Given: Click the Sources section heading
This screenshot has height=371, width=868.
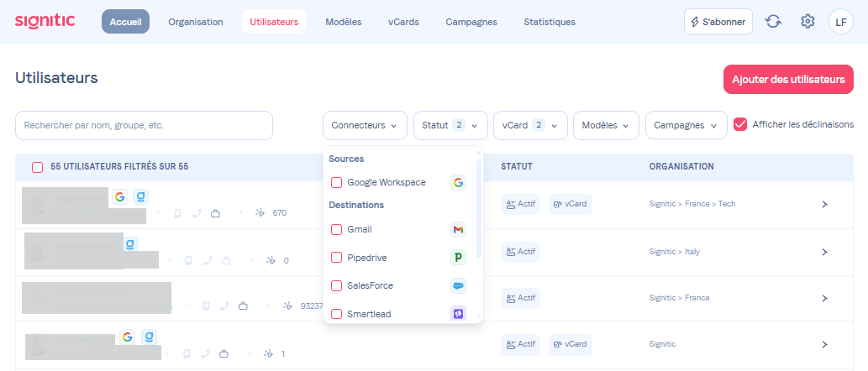Looking at the screenshot, I should click(346, 159).
